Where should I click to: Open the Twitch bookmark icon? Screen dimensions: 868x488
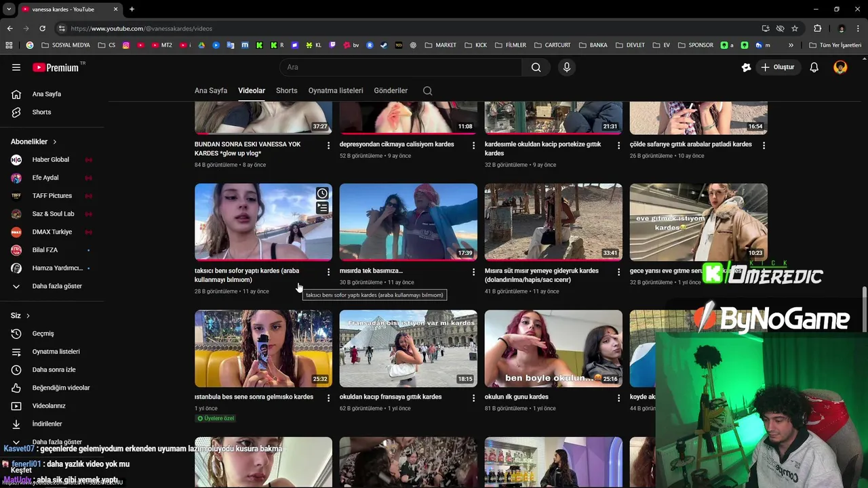332,45
